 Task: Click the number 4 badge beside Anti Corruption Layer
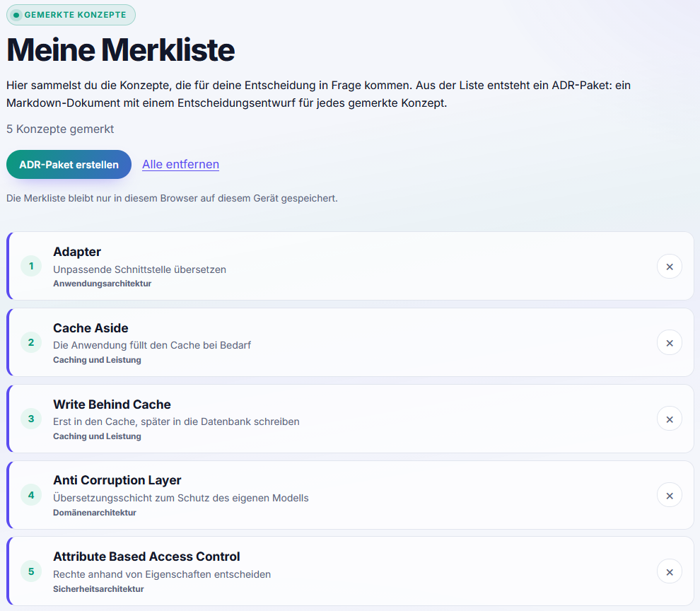[x=31, y=495]
